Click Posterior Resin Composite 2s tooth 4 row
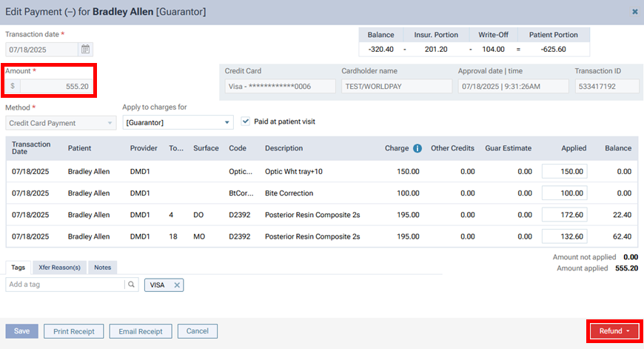This screenshot has height=349, width=644. (x=322, y=215)
